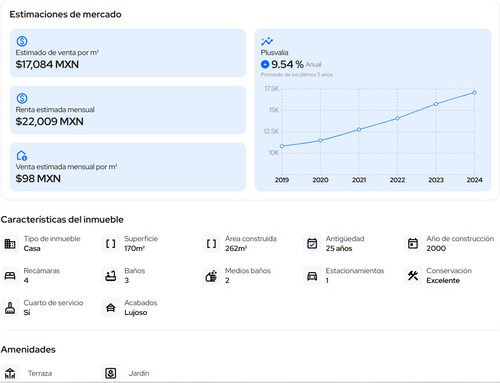Viewport: 500px width, 383px height.
Task: Click the Amenidades heading
Action: coord(28,349)
